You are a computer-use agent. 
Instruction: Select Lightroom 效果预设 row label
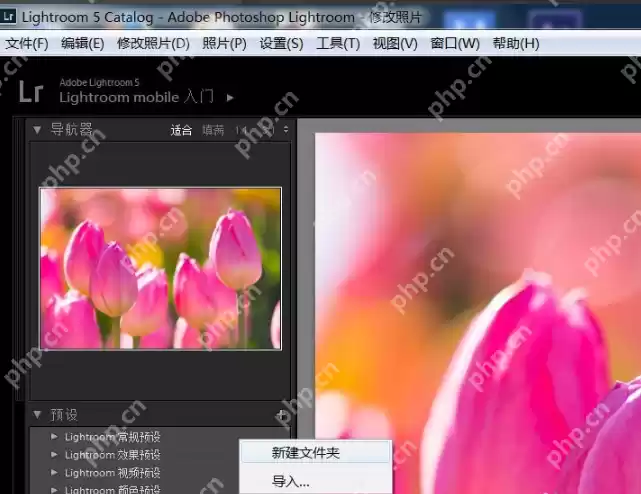click(x=112, y=455)
